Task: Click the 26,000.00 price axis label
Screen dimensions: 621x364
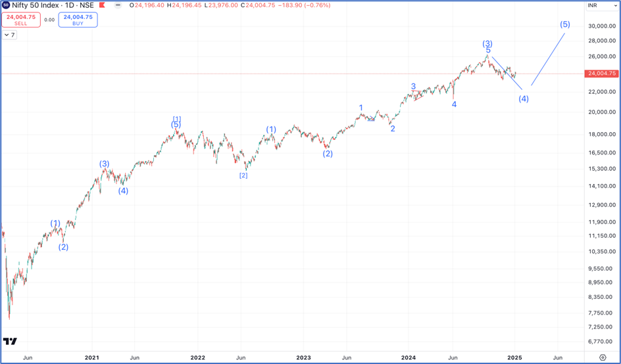Action: [601, 57]
